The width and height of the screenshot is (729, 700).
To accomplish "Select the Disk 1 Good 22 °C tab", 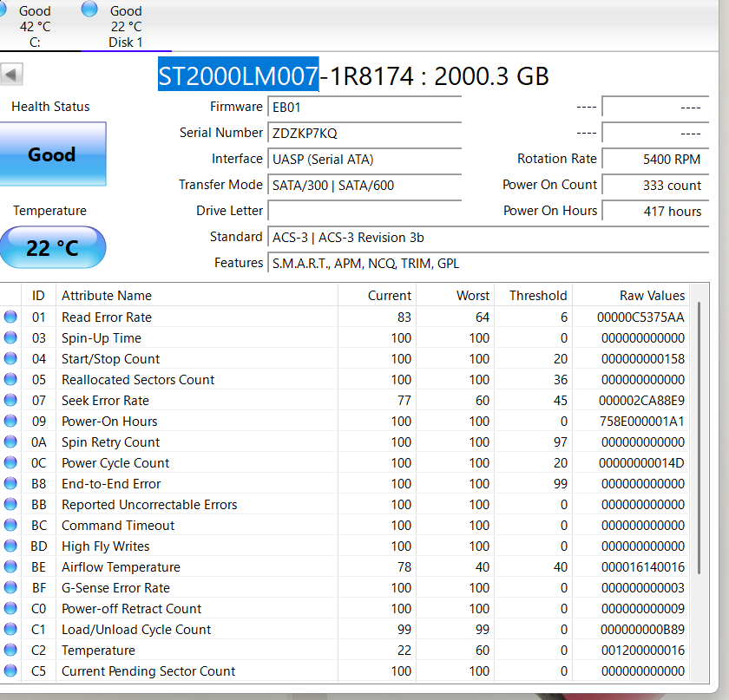I will 126,26.
